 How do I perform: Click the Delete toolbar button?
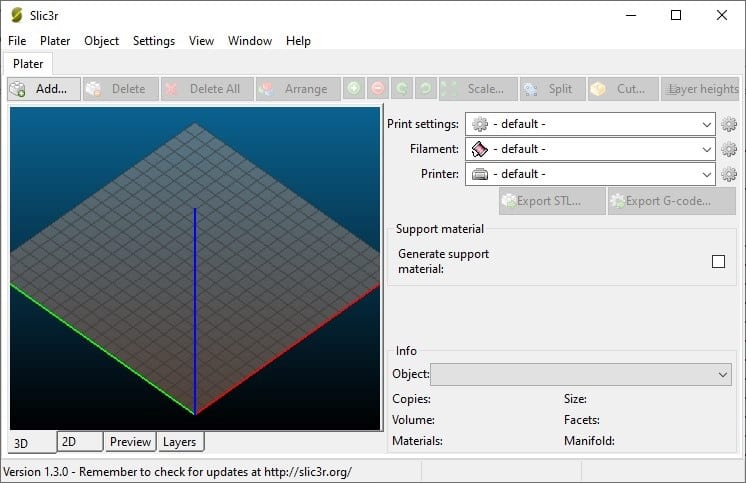coord(120,89)
